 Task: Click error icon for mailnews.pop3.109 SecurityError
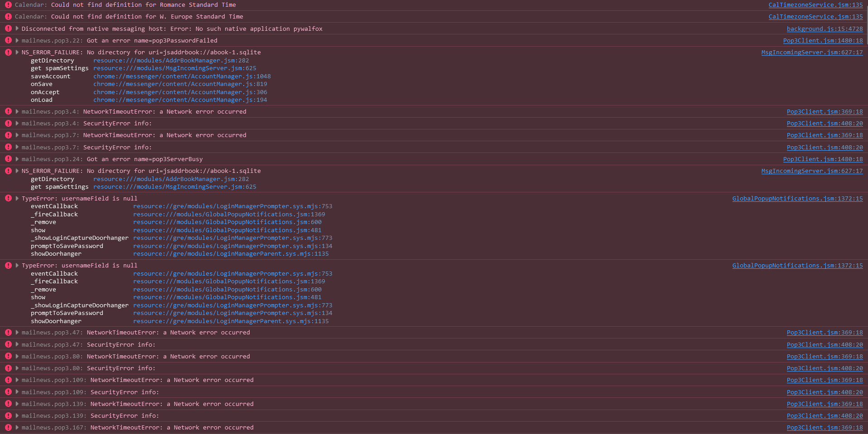(8, 392)
